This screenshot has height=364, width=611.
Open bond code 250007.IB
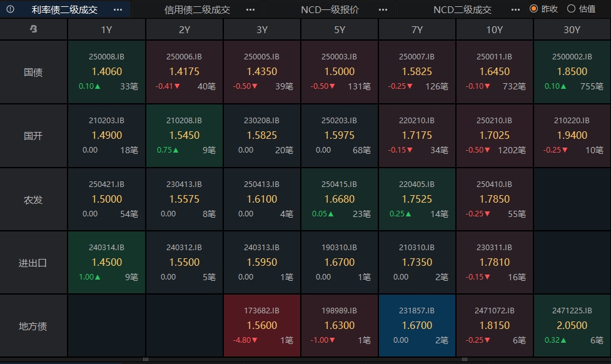click(x=417, y=56)
